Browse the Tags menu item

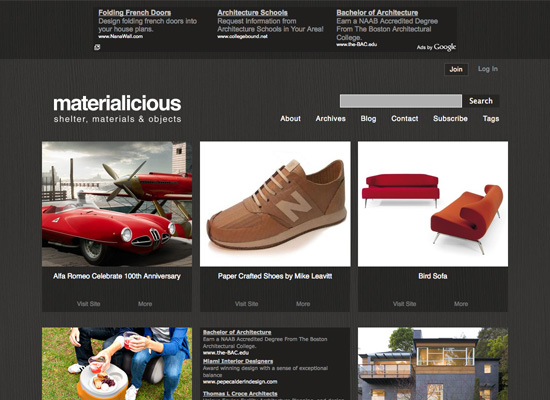491,119
